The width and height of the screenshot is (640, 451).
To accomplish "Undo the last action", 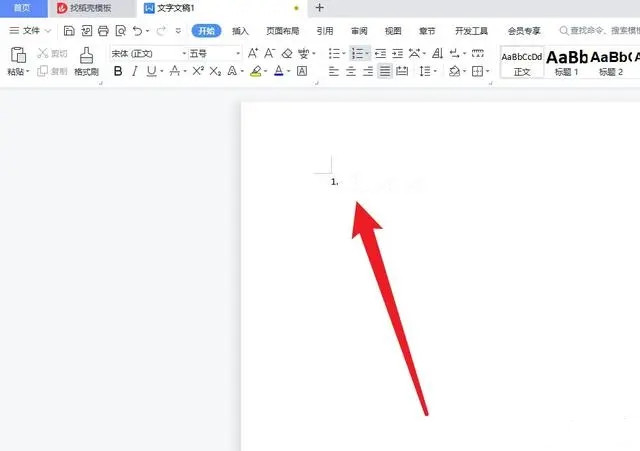I will [x=138, y=31].
